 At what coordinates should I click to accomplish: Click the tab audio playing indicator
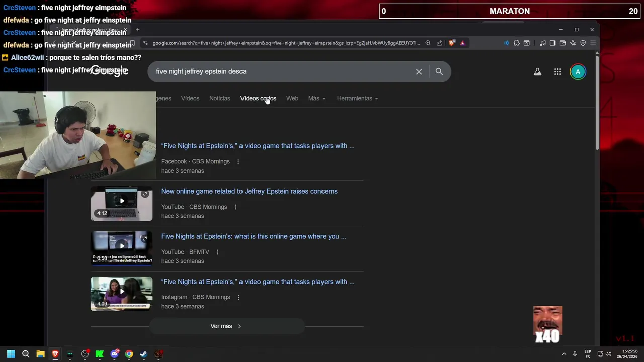[x=506, y=43]
